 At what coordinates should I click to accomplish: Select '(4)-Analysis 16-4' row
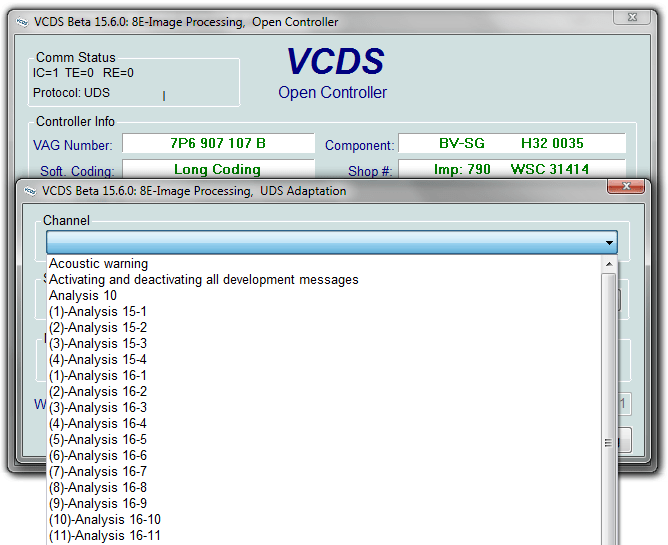pos(324,423)
